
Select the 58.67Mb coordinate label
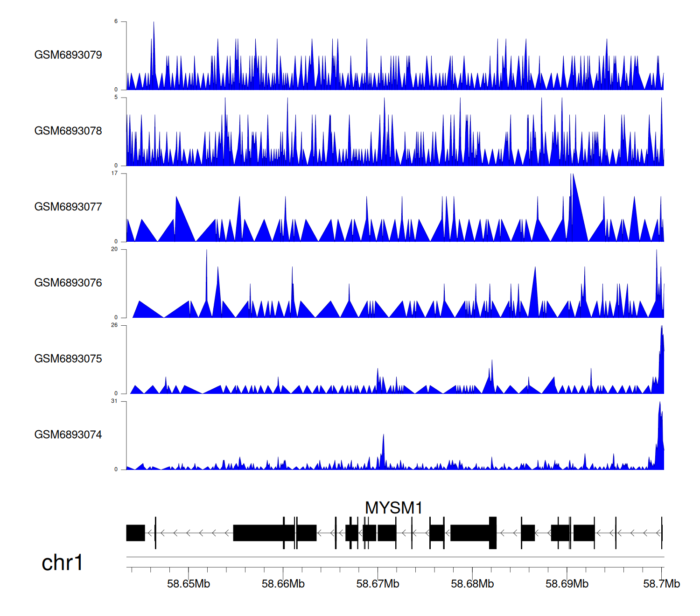(x=378, y=584)
